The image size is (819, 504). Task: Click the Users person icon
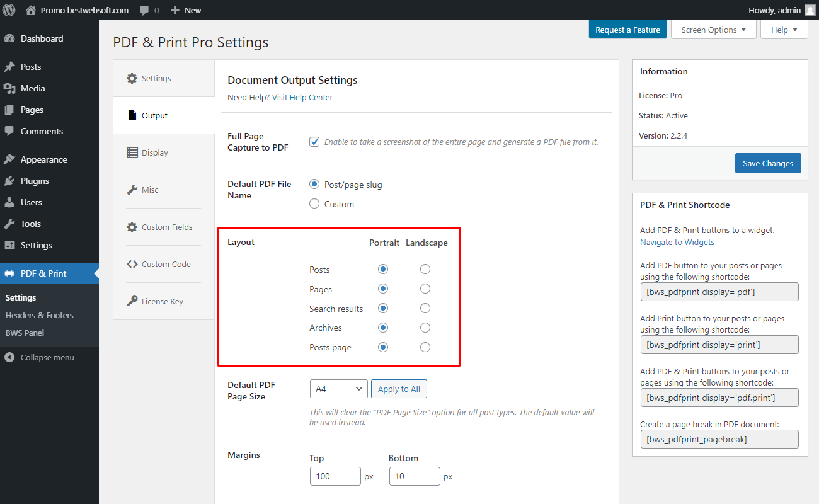9,202
